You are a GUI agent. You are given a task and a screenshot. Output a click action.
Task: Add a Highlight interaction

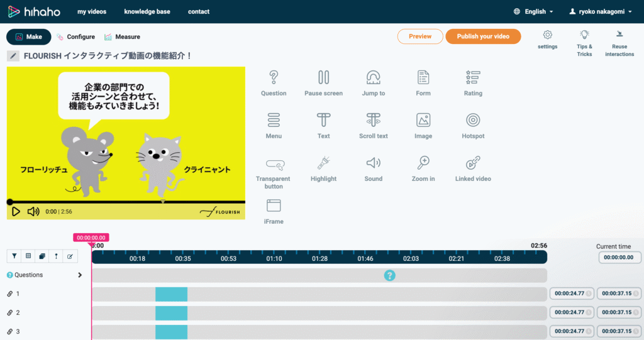[323, 169]
